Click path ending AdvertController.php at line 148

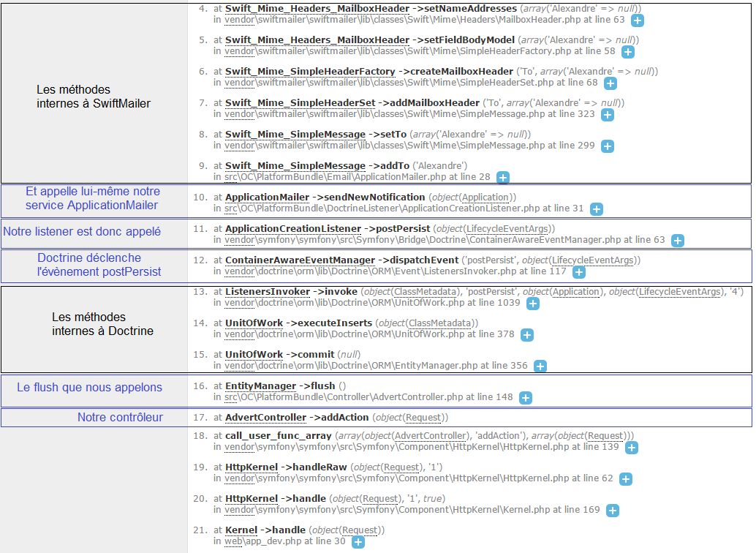coord(344,396)
